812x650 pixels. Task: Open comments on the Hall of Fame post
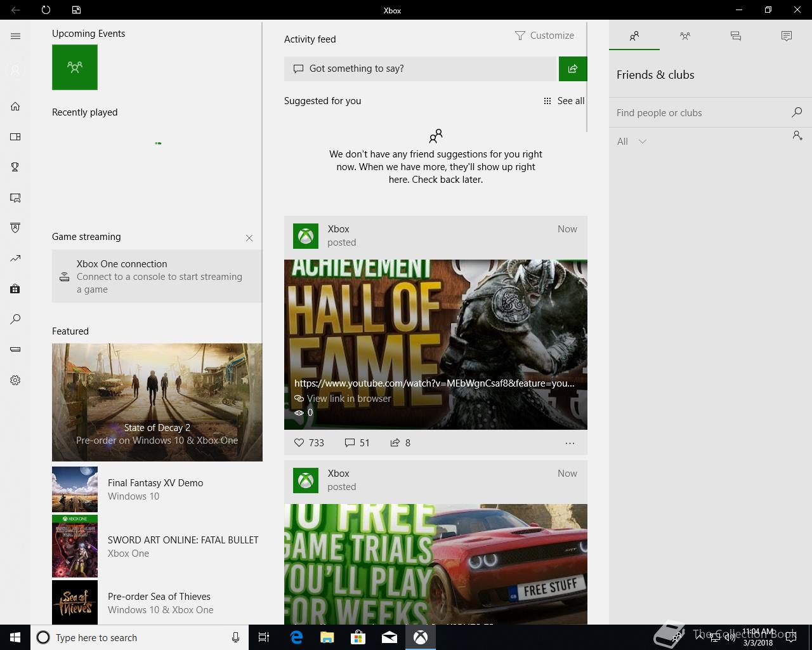point(357,442)
